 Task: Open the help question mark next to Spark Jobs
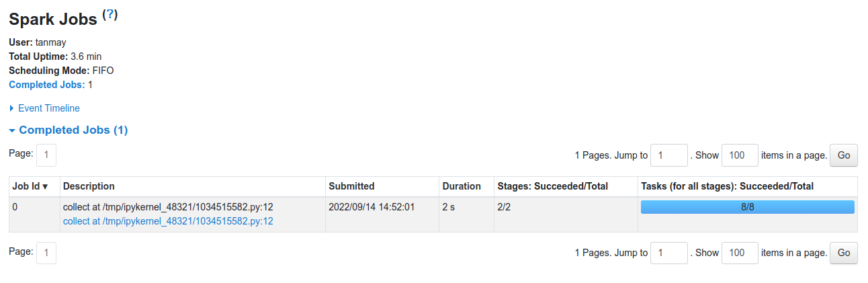tap(110, 14)
